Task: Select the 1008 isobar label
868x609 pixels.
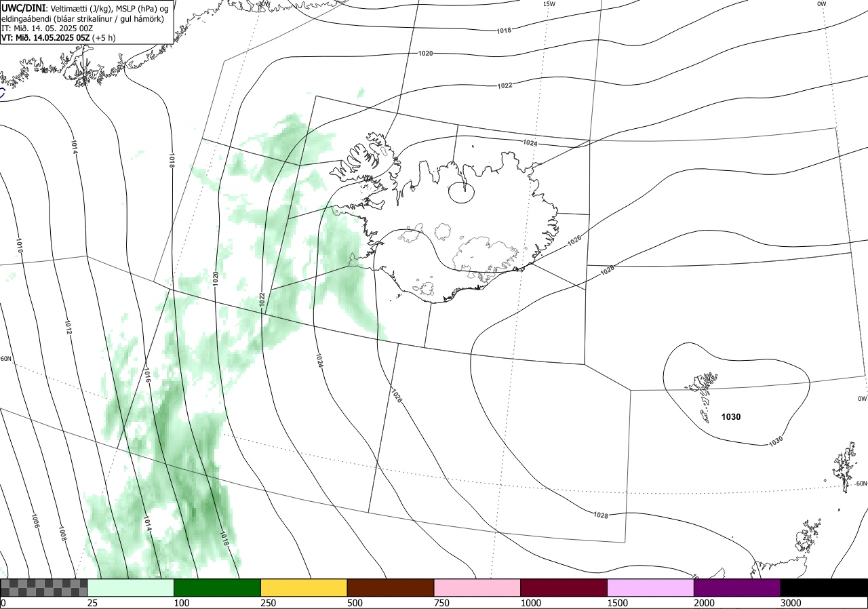Action: (62, 535)
